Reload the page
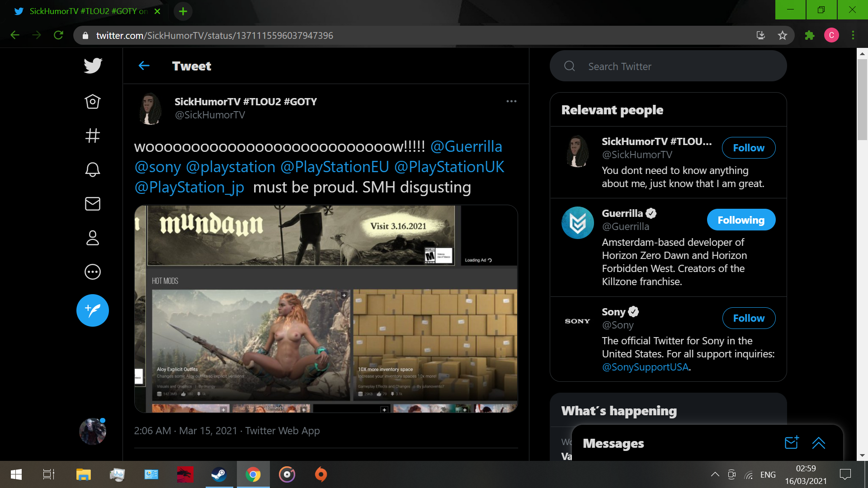Viewport: 868px width, 488px height. [x=58, y=35]
